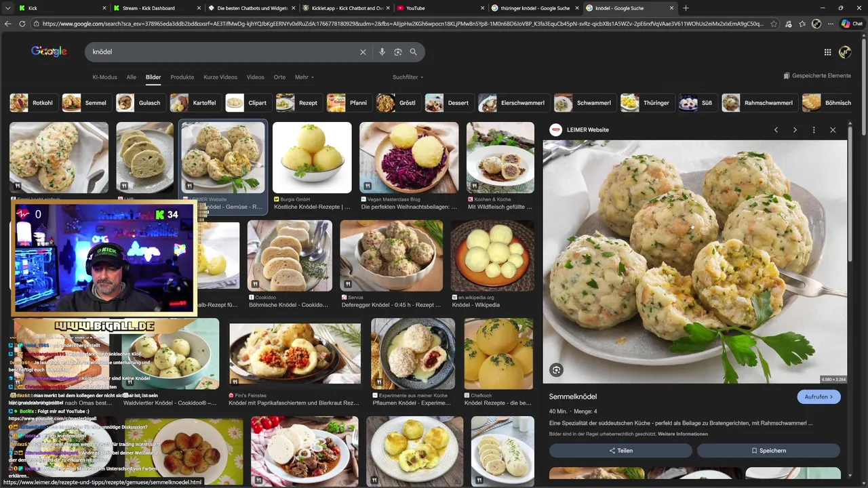Filter images by Thüringer chip
This screenshot has height=488, width=868.
click(x=646, y=103)
